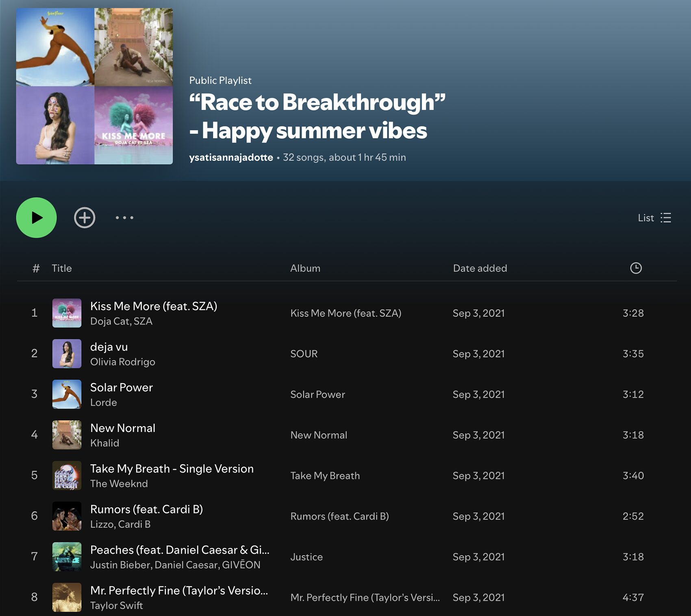691x616 pixels.
Task: Sort by the Title column header
Action: (62, 268)
